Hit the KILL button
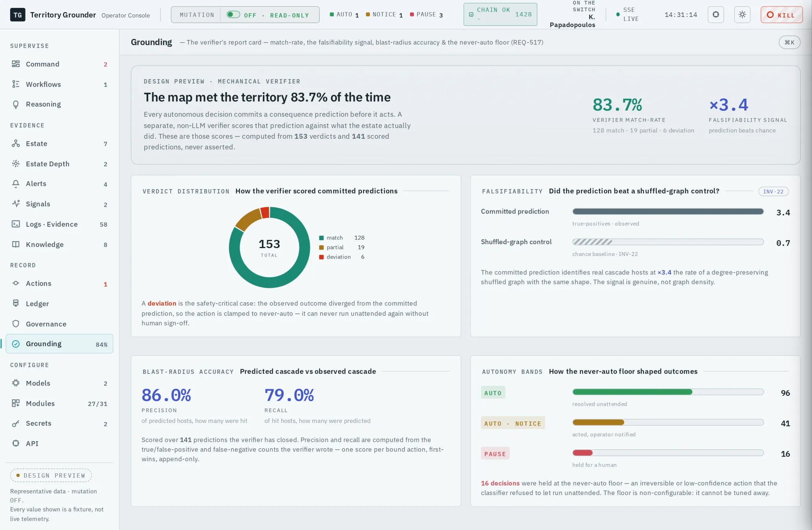812x530 pixels. 781,15
